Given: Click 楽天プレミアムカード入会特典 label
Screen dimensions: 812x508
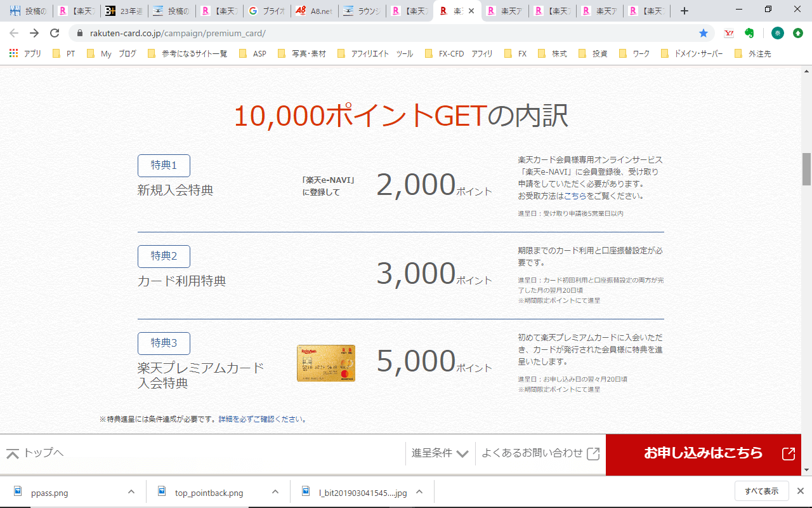Looking at the screenshot, I should point(201,375).
